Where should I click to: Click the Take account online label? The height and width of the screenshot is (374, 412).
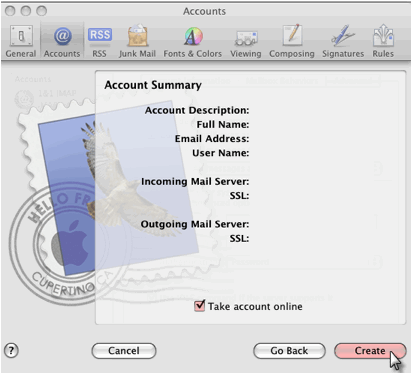coord(255,306)
